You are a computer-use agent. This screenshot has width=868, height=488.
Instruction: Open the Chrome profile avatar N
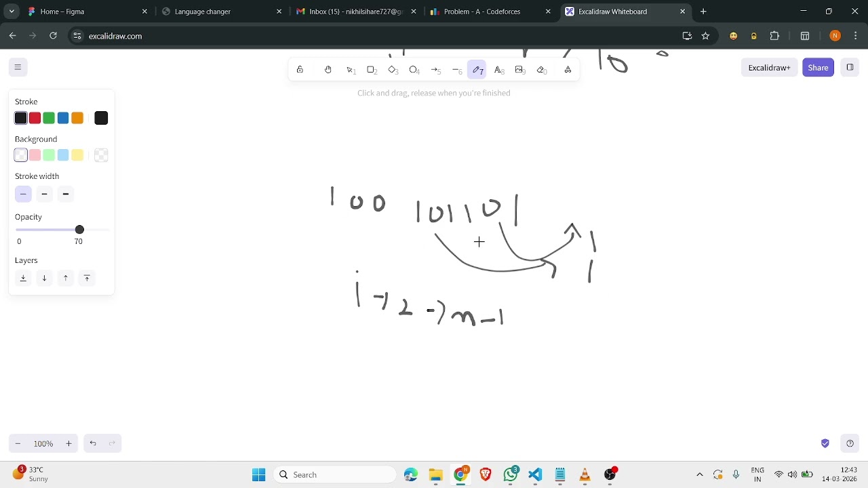(x=835, y=36)
